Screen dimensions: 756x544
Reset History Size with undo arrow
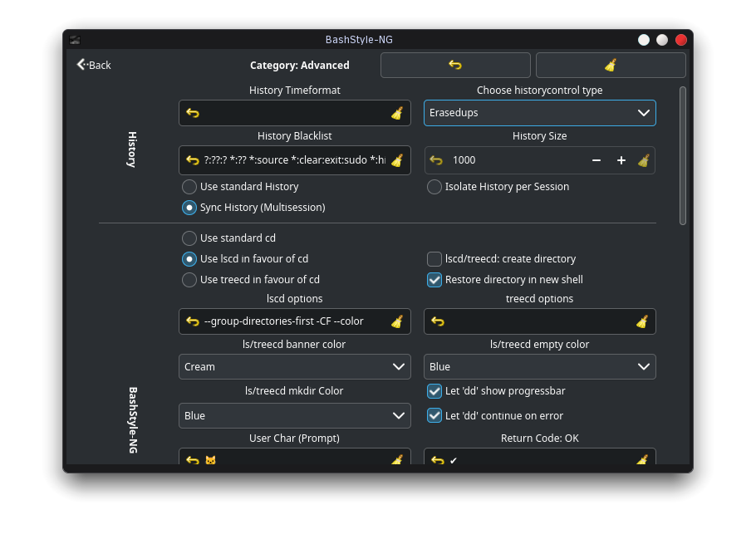pos(436,160)
